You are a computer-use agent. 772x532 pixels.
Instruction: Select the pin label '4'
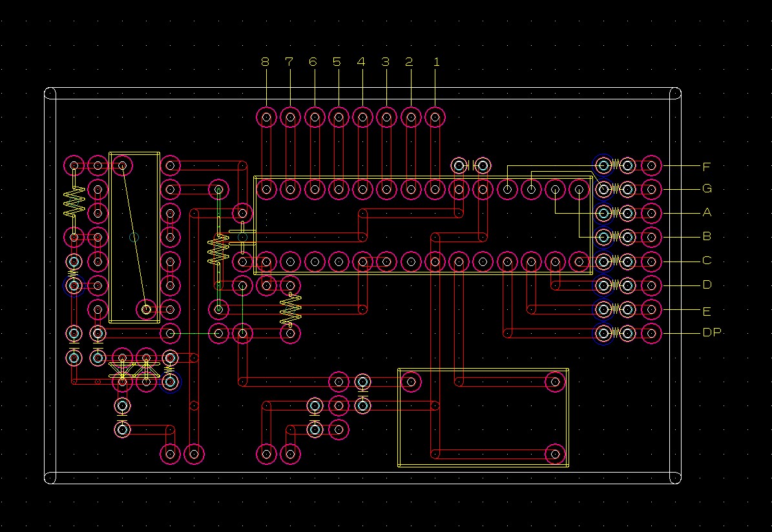(361, 62)
